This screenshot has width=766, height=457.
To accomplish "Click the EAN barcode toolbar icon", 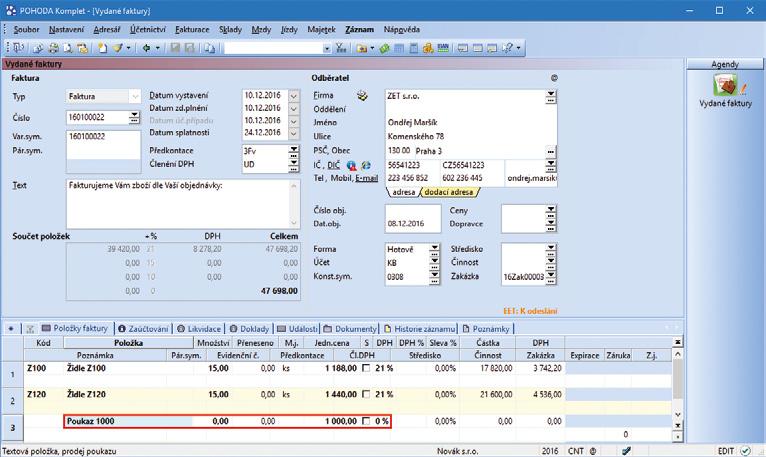I will coord(443,48).
